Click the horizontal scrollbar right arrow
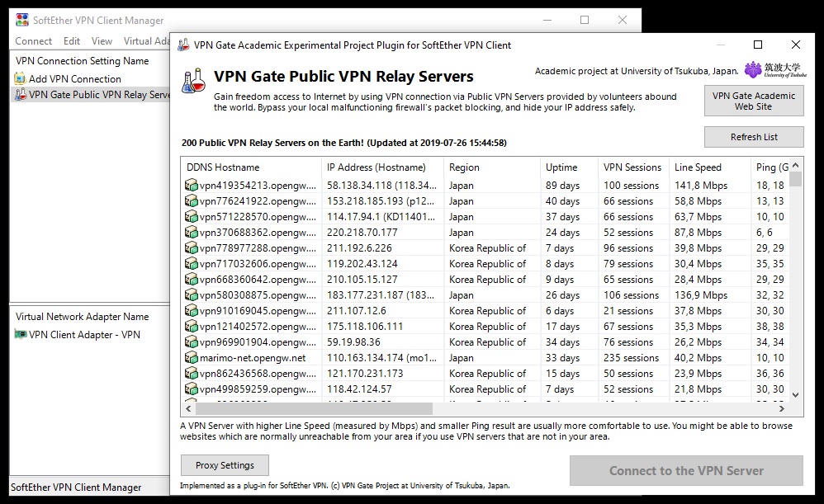This screenshot has width=824, height=504. pyautogui.click(x=782, y=408)
